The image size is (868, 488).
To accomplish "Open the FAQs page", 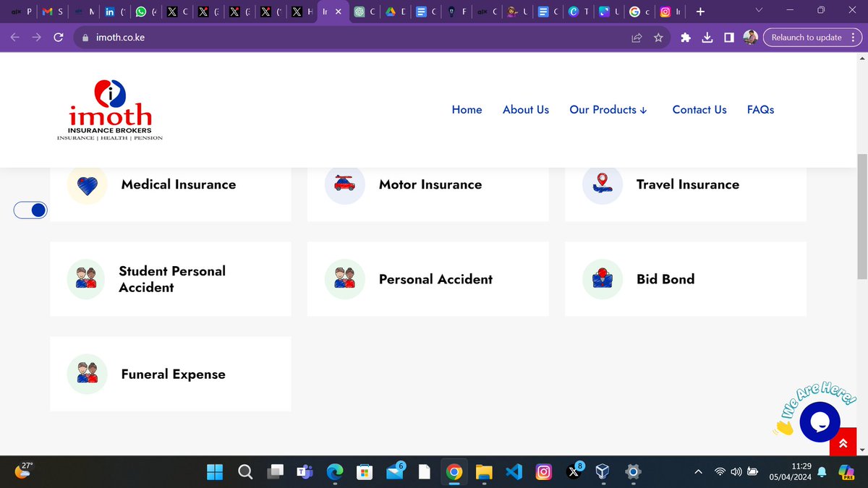I will tap(761, 110).
